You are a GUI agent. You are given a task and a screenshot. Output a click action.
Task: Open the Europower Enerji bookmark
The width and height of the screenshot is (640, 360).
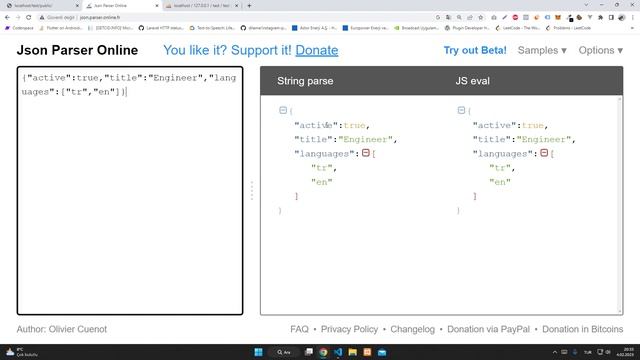coord(365,28)
